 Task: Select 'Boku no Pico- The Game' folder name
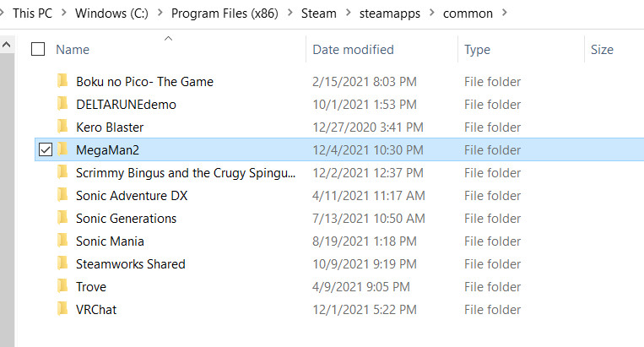coord(144,82)
